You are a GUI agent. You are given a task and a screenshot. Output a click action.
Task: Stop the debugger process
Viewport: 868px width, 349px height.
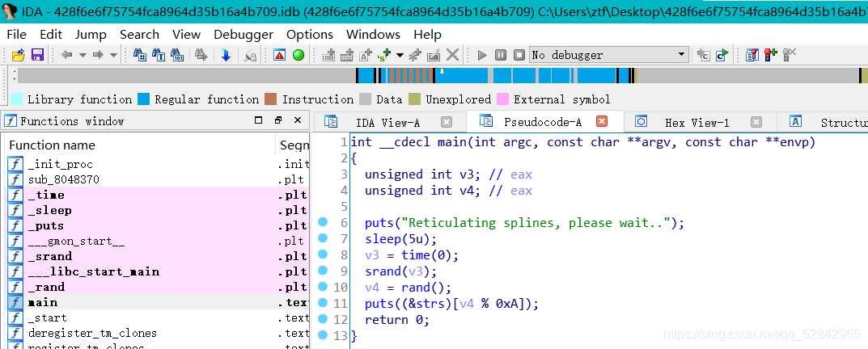[519, 55]
